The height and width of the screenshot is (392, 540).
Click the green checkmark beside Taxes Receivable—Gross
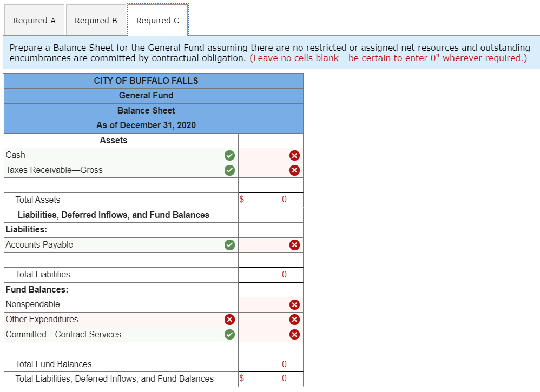point(229,170)
